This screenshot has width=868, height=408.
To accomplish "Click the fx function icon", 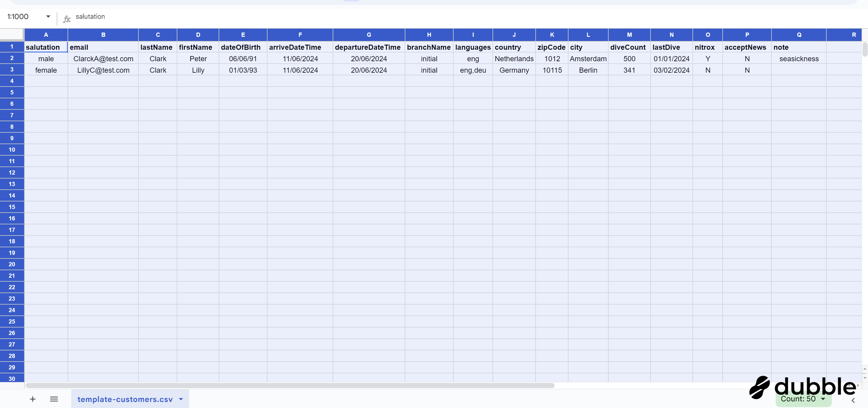I will tap(67, 19).
